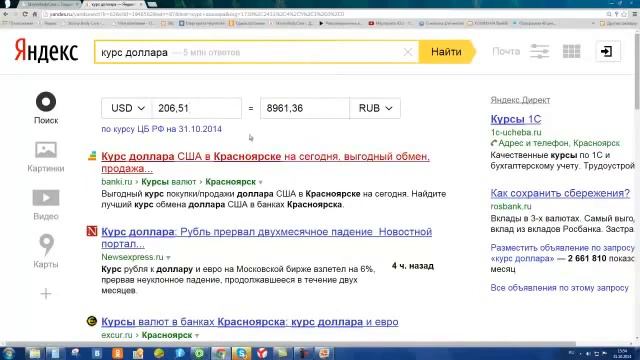Screen dimensions: 640x360
Task: Open bookmarks bar overflow chevron
Action: coord(593,23)
